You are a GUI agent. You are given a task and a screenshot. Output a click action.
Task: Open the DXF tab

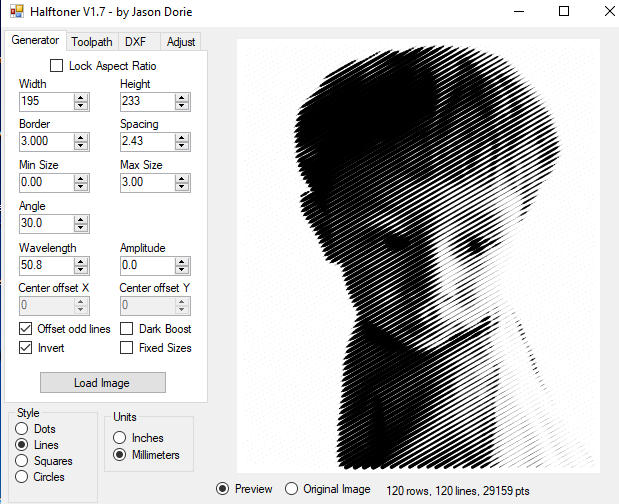pos(135,41)
